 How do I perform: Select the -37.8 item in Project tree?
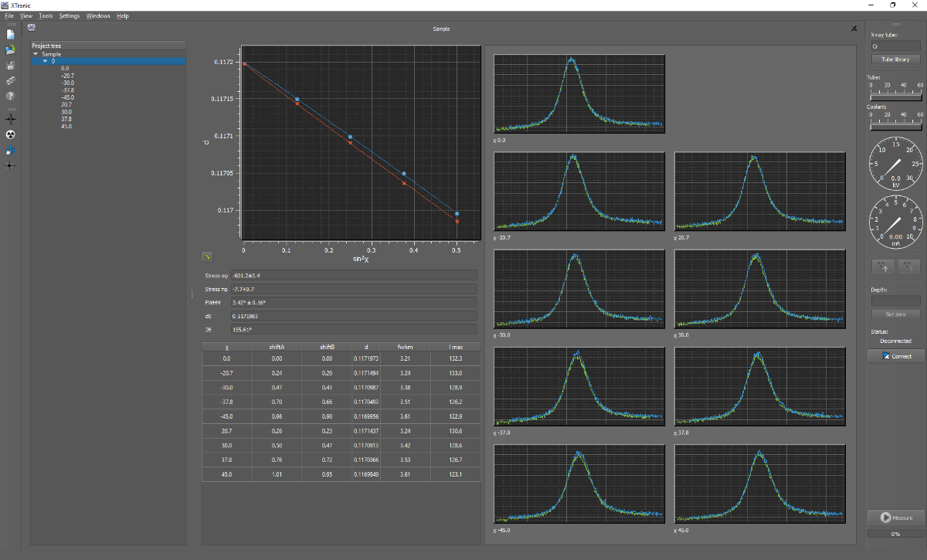67,90
